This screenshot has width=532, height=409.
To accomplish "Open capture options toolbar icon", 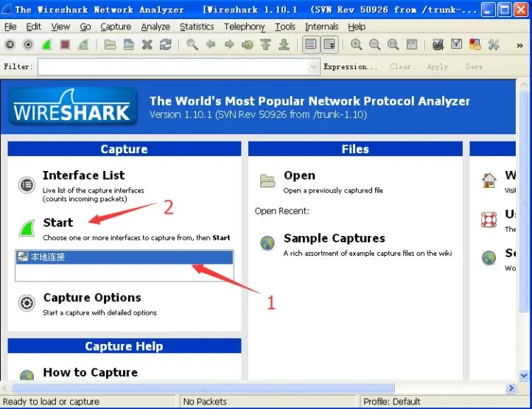I will (x=29, y=44).
